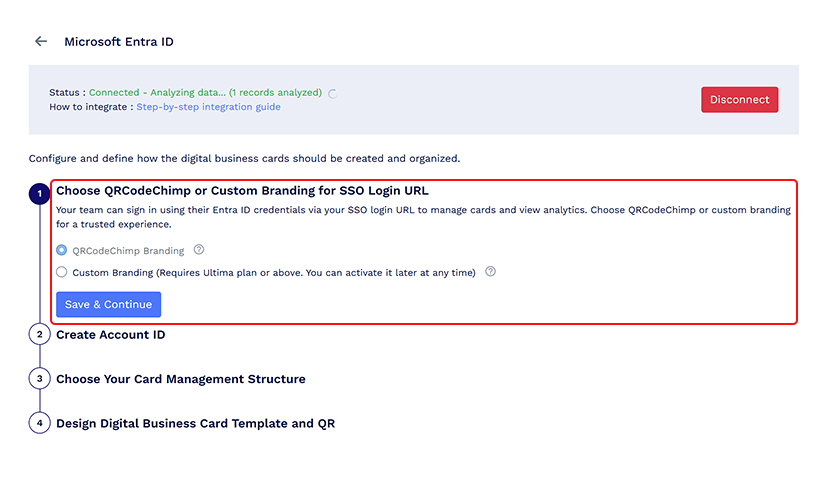Select QRCodeChimp Branding radio option
This screenshot has height=480, width=820.
pos(62,250)
